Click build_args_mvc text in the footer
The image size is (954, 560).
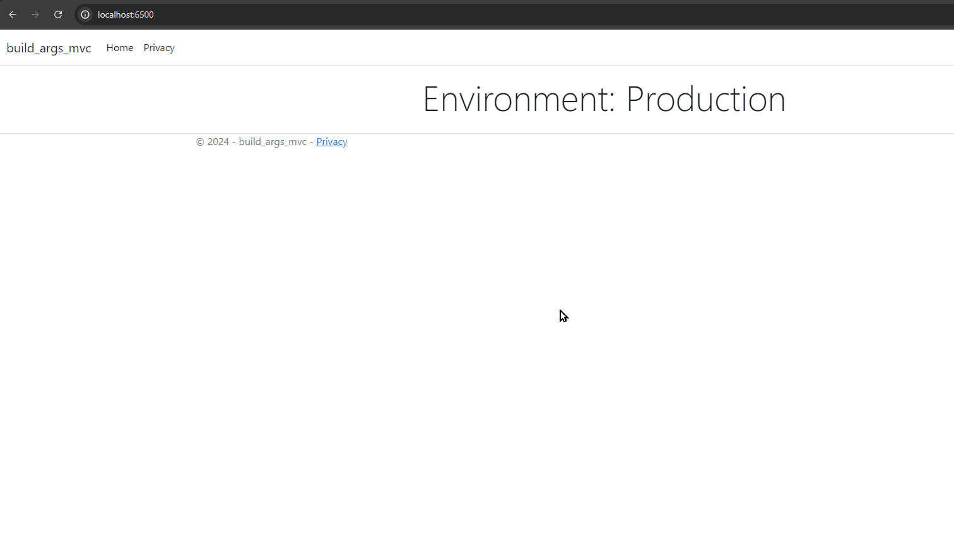(x=273, y=142)
